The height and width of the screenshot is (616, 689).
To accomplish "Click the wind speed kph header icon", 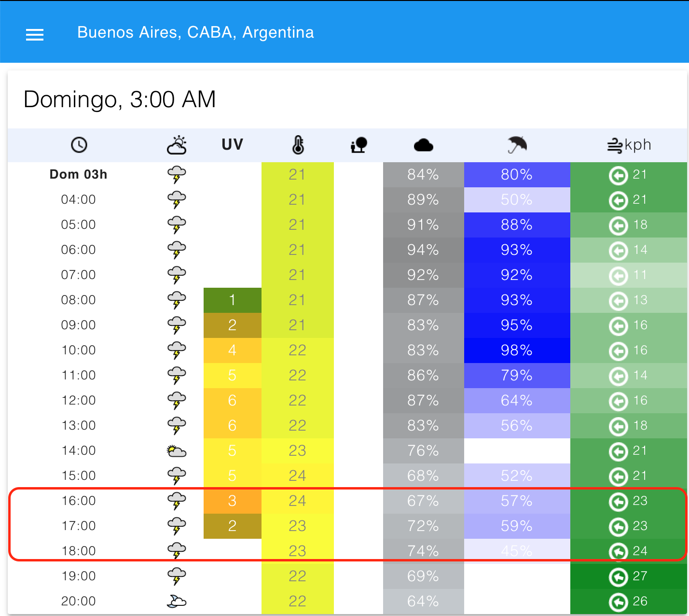I will [615, 146].
